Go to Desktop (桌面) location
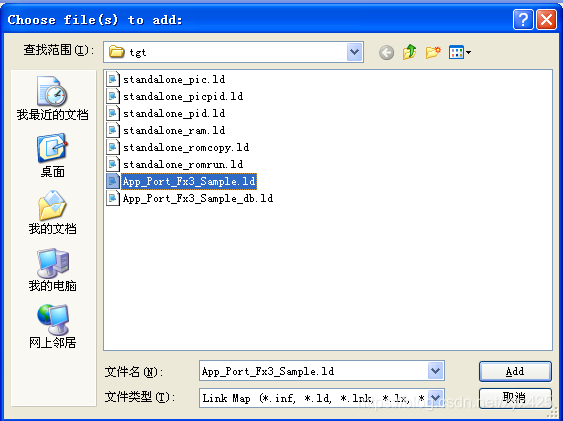The width and height of the screenshot is (563, 421). point(52,155)
